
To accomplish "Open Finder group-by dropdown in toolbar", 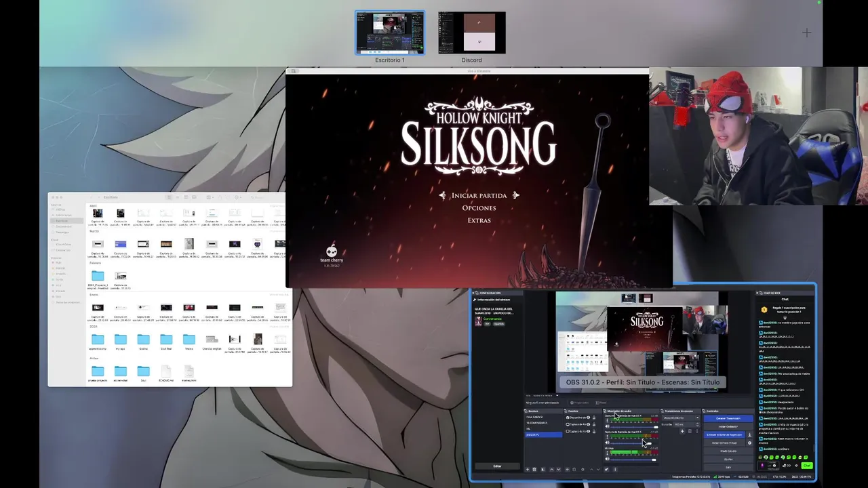I will [x=210, y=197].
